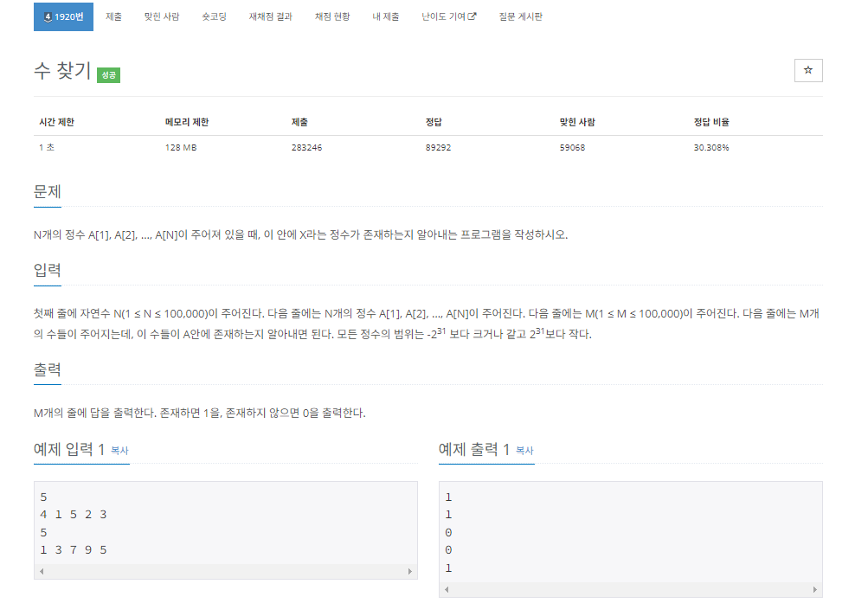The image size is (855, 616).
Task: Click the 문제 section heading
Action: (48, 192)
